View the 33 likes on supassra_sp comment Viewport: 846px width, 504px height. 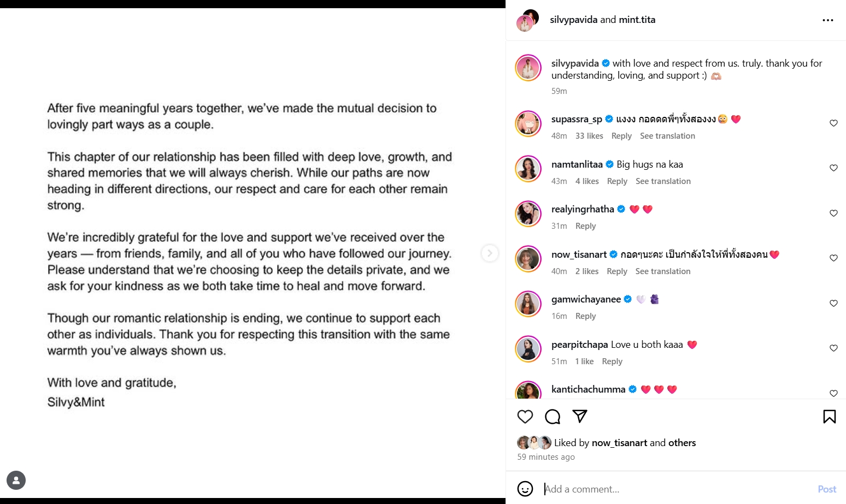pyautogui.click(x=589, y=136)
